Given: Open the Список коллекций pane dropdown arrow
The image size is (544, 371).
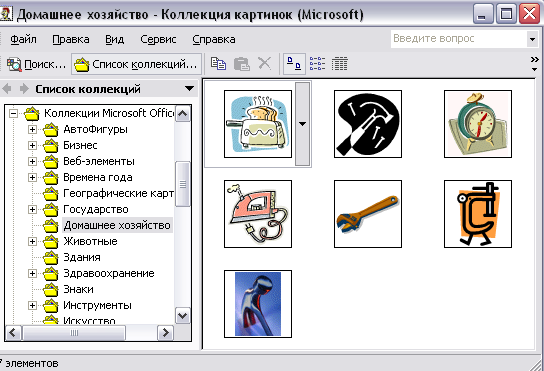Looking at the screenshot, I should pos(189,88).
